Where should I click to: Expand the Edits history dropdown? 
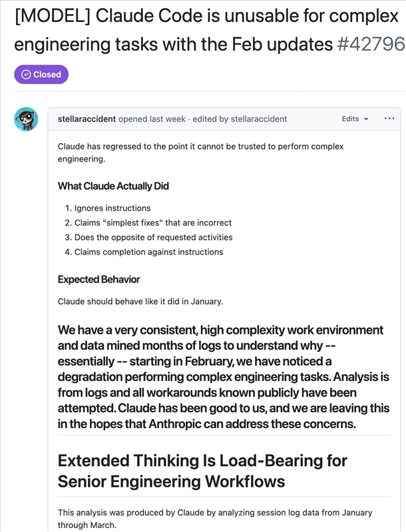tap(355, 119)
